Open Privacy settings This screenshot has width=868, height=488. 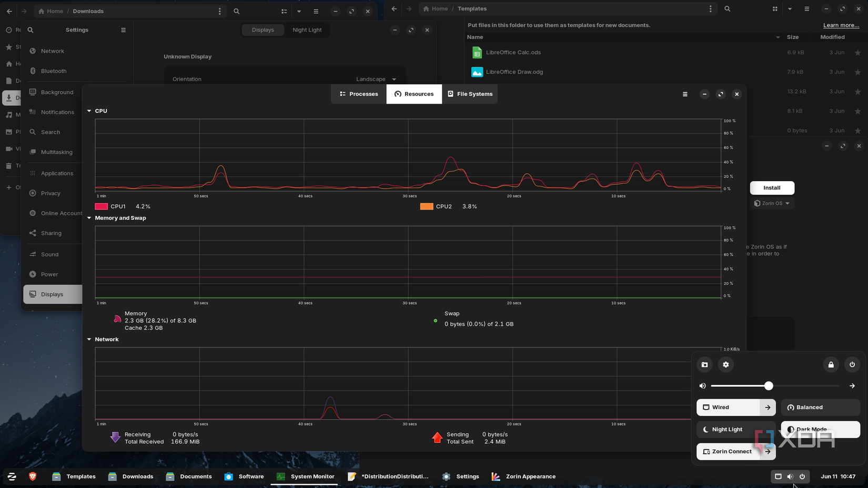click(x=51, y=193)
